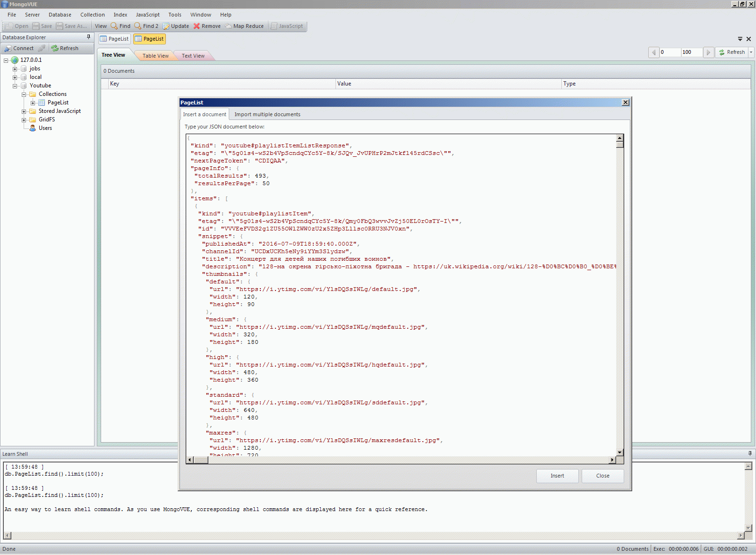Collapse the Collections folder node
The image size is (756, 555).
pos(24,94)
